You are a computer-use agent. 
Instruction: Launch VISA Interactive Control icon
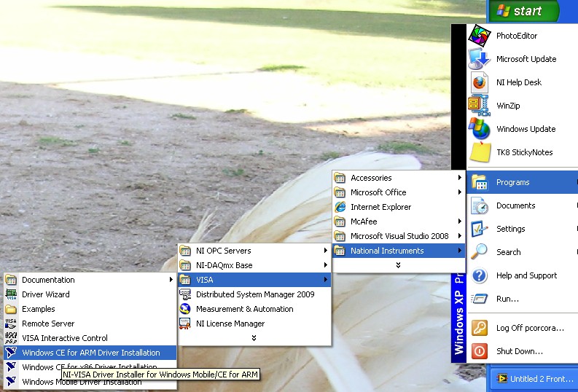point(11,338)
